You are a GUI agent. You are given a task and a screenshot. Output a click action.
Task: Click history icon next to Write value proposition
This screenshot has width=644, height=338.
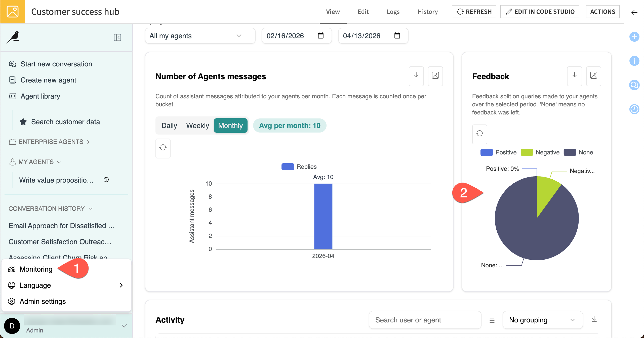click(x=106, y=180)
